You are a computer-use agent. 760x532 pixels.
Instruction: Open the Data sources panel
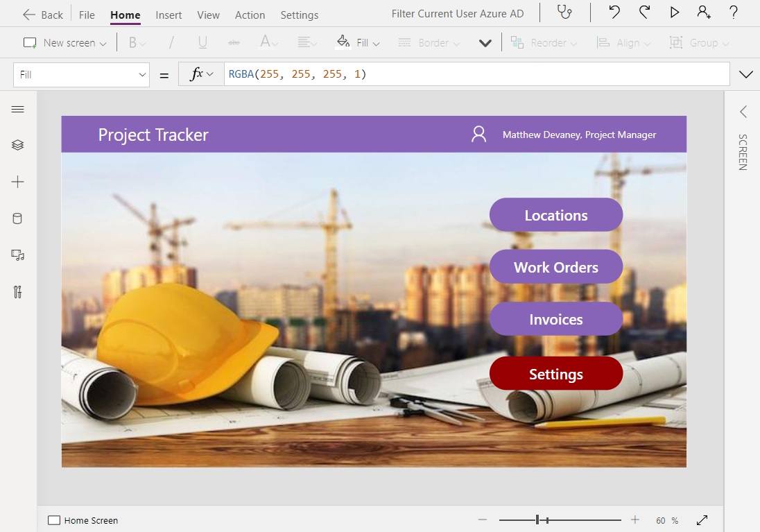[x=17, y=218]
